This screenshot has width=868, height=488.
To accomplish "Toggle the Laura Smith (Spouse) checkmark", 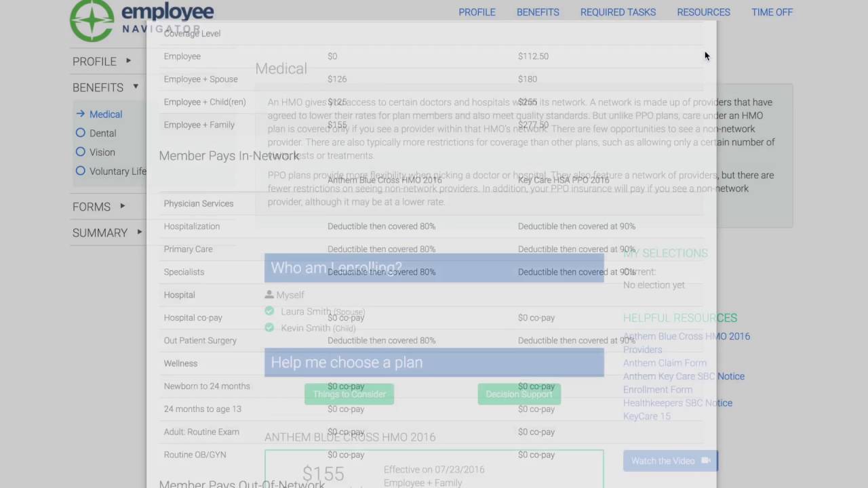I will [x=269, y=311].
